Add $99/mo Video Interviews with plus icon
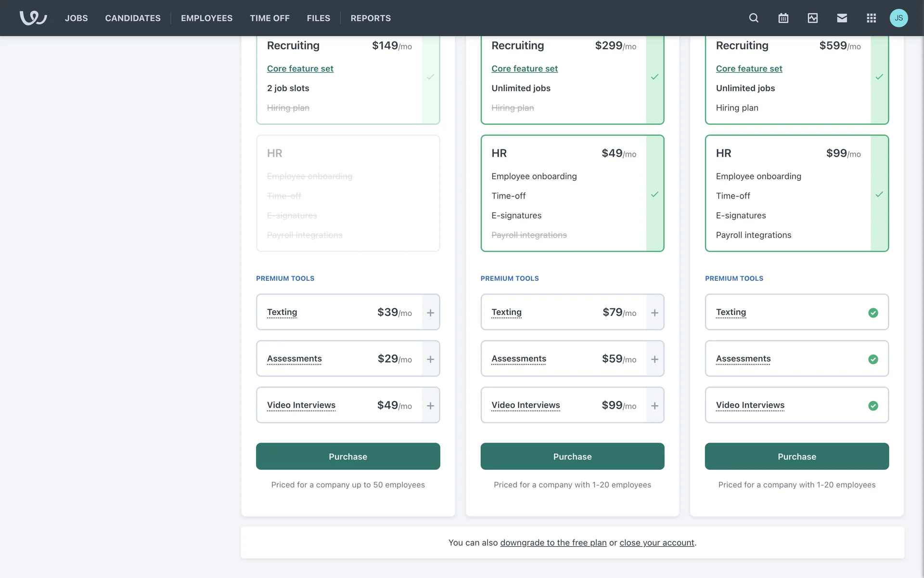Screen dimensions: 924x578 tap(654, 406)
